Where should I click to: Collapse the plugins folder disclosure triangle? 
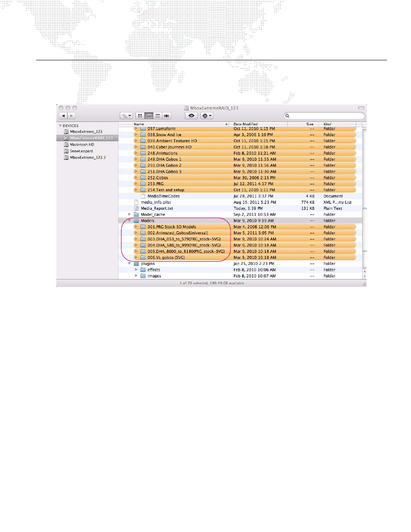point(129,264)
